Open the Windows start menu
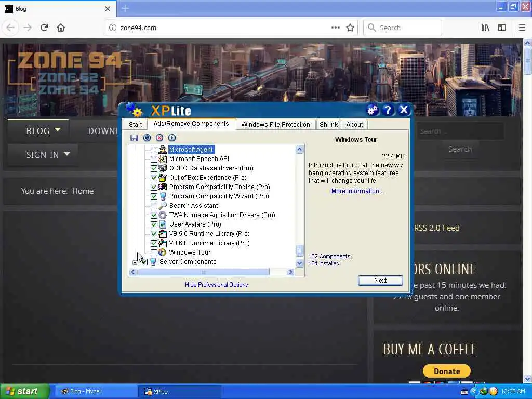 pos(24,391)
